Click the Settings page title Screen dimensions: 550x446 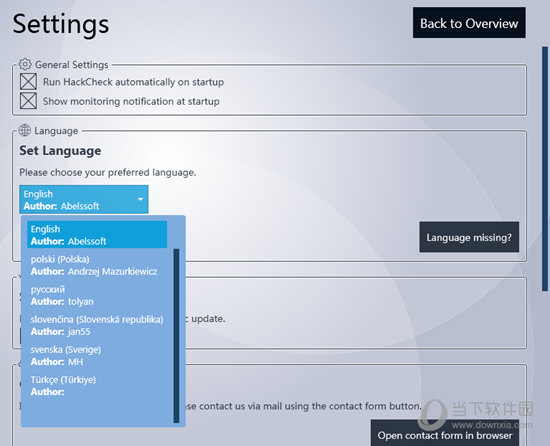click(61, 24)
